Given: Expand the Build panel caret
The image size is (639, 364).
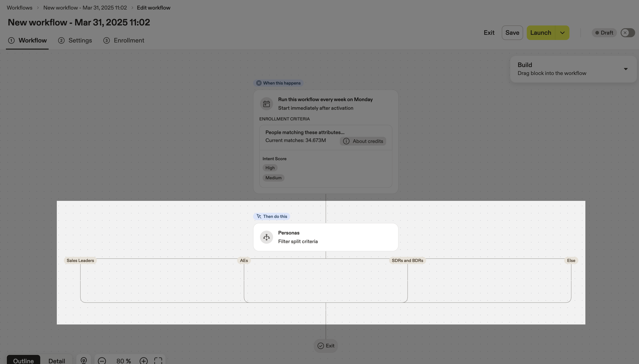Looking at the screenshot, I should 626,69.
